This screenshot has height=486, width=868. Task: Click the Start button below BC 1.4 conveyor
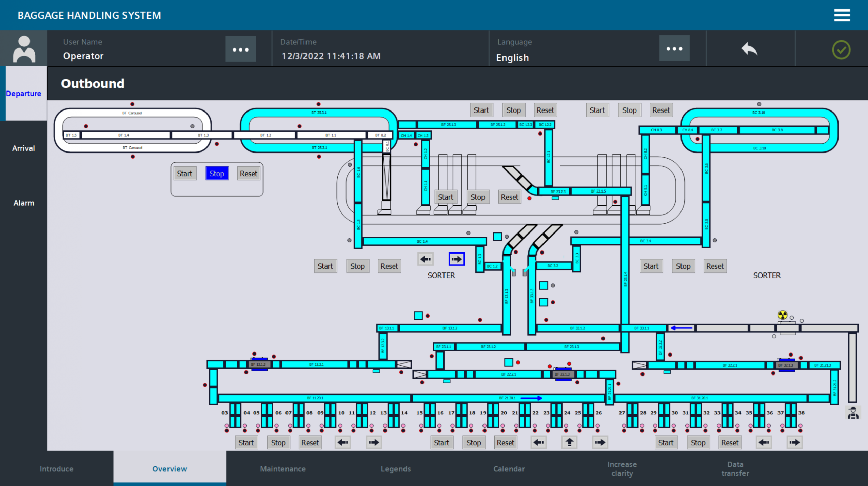pyautogui.click(x=325, y=266)
